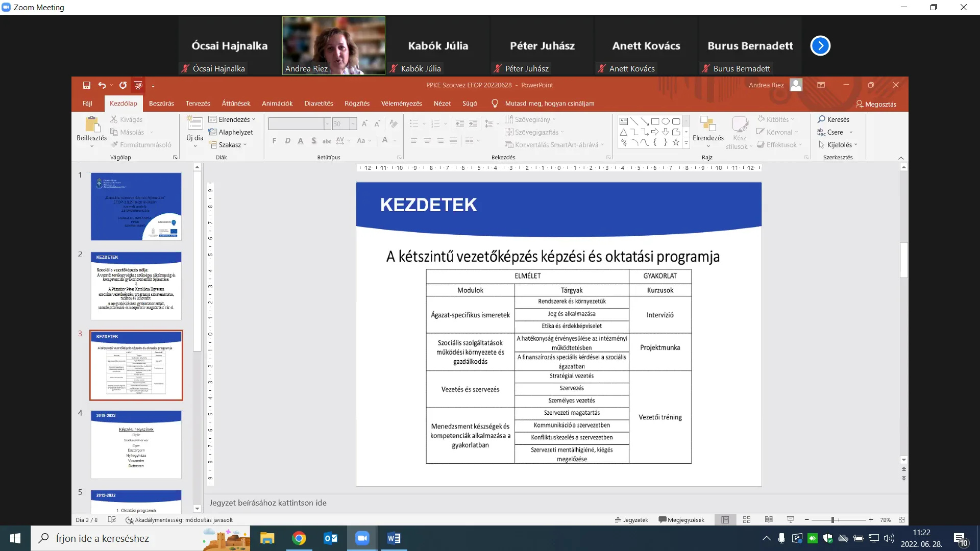Click the Megosztás share button
Screen dimensions: 980x551
876,104
